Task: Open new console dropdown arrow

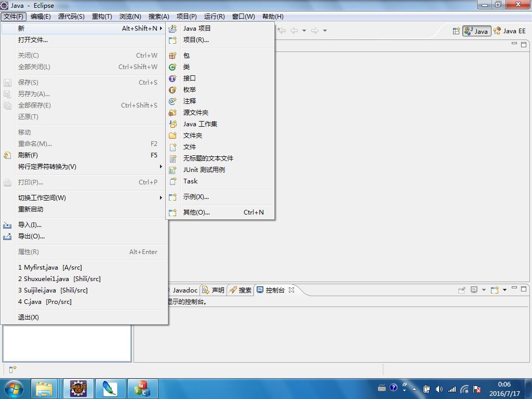Action: [504, 290]
